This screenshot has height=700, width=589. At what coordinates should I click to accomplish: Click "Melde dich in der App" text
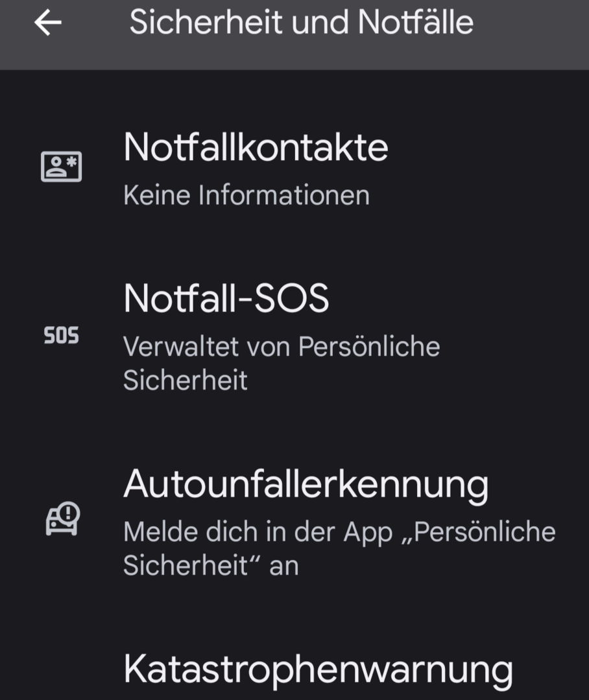tap(258, 532)
